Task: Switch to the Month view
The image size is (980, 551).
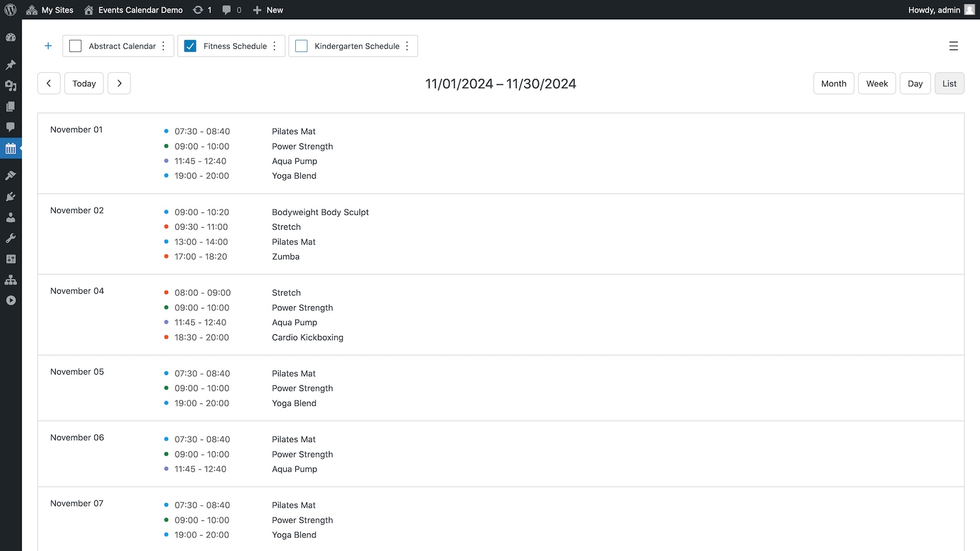Action: [x=833, y=83]
